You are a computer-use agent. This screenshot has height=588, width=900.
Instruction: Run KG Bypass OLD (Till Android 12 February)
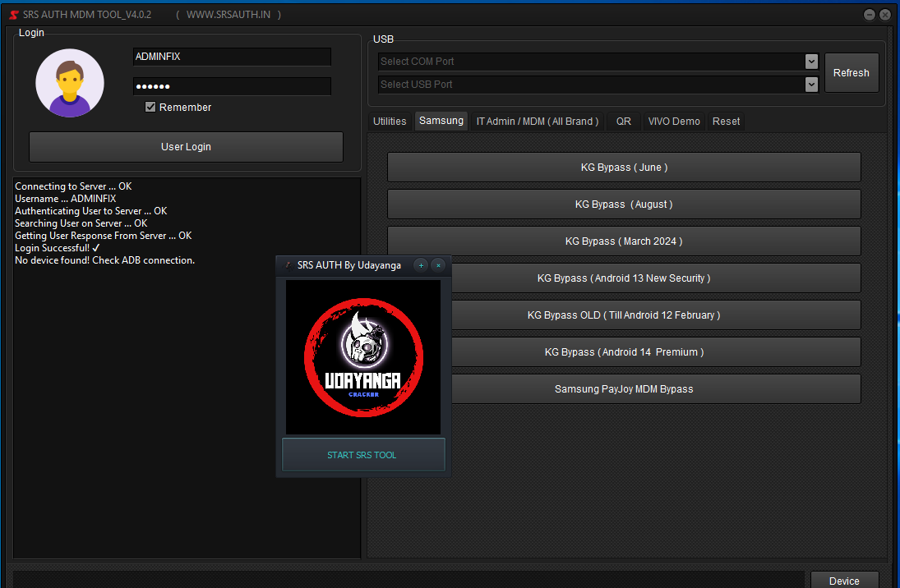656,315
